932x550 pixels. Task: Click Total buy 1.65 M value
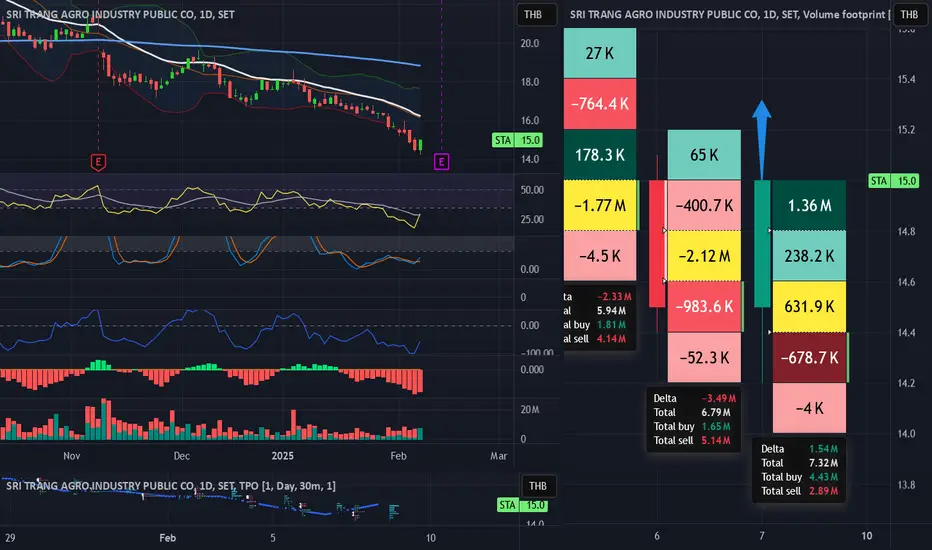coord(716,426)
